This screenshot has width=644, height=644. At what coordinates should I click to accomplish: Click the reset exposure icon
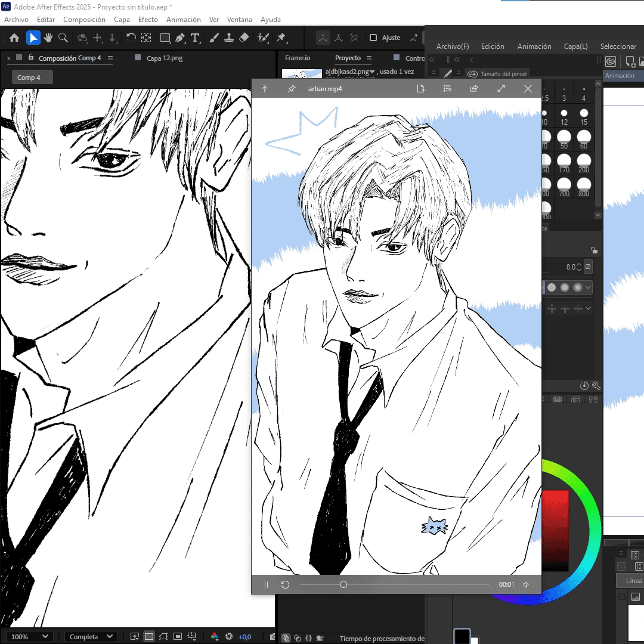click(229, 636)
